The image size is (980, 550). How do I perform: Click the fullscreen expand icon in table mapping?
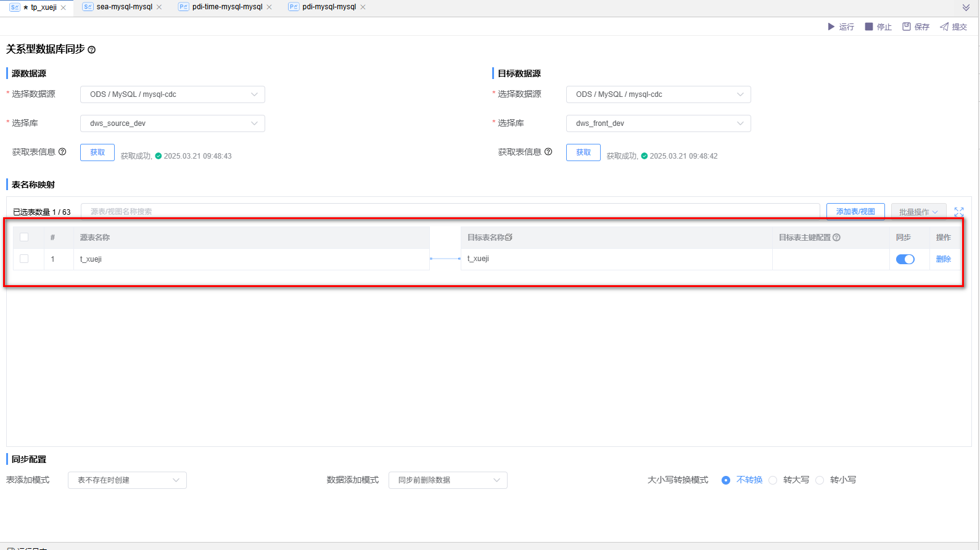pos(959,212)
